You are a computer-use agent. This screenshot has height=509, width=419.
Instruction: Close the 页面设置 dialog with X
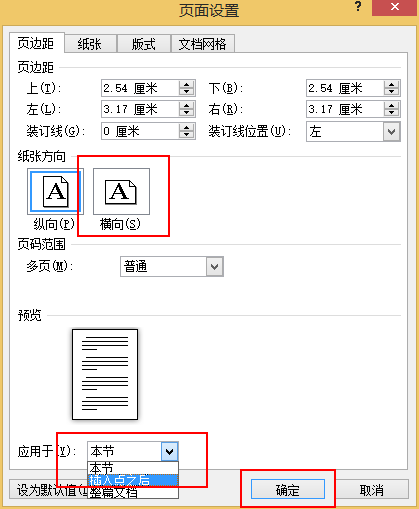coord(395,7)
